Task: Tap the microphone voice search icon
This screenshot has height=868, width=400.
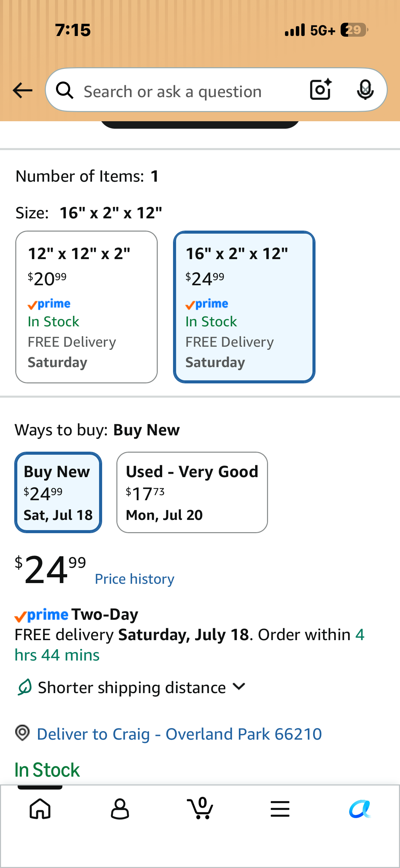Action: pos(365,90)
